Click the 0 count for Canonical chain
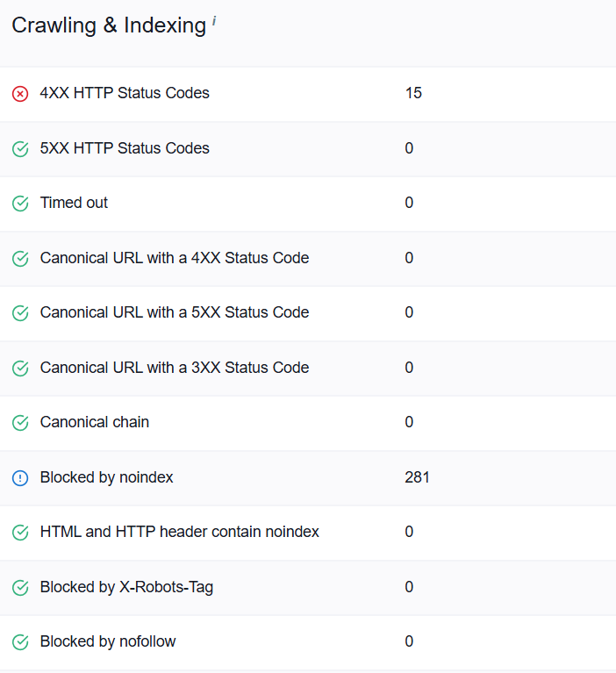The height and width of the screenshot is (673, 616). [x=409, y=422]
